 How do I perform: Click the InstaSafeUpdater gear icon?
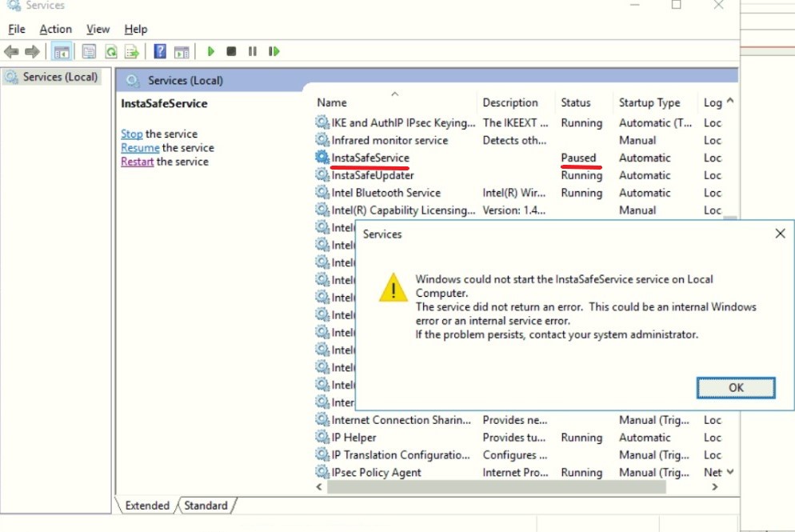click(322, 174)
